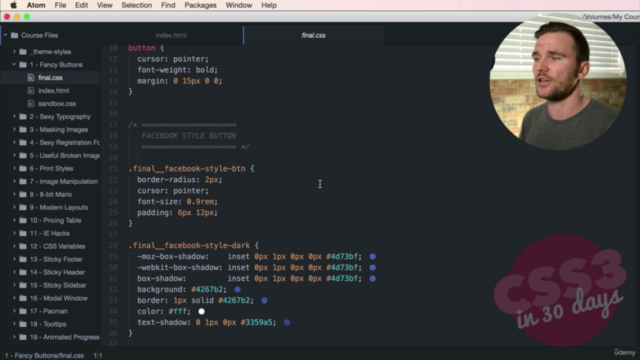Click the index.html file icon in tree
This screenshot has height=360, width=640.
pos(31,91)
